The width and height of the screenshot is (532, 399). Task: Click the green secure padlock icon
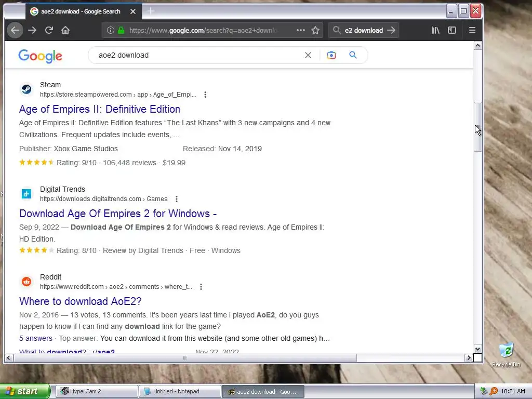[x=121, y=30]
